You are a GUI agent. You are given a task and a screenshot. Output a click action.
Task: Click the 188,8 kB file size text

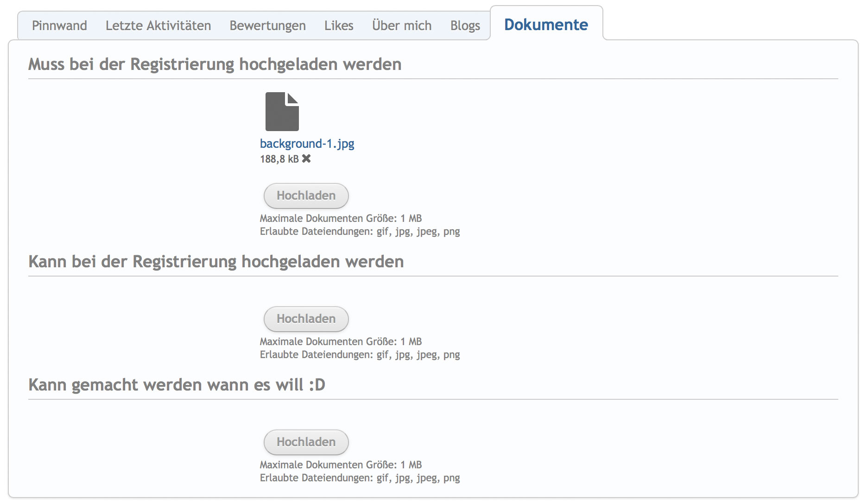(279, 159)
